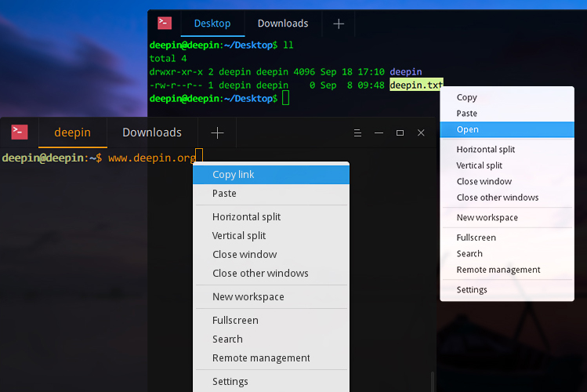The image size is (587, 392).
Task: Minimize the front terminal window
Action: (379, 133)
